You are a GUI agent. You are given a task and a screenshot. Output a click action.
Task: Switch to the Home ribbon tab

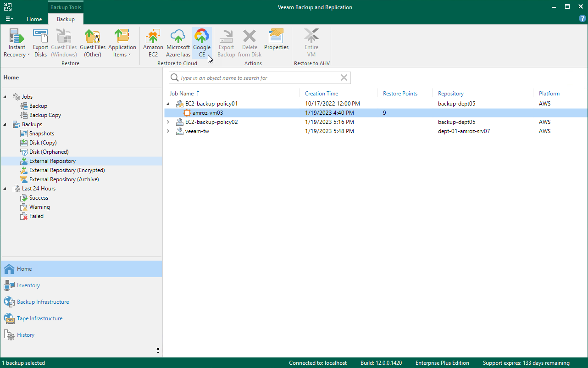[34, 19]
